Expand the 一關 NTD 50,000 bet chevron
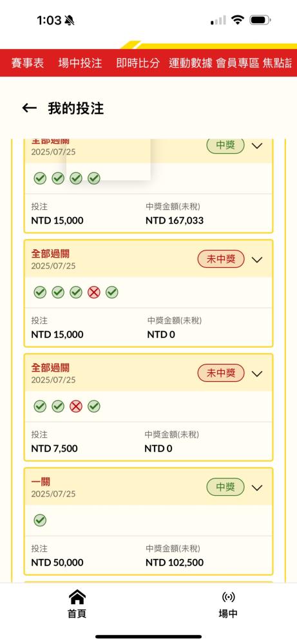This screenshot has width=297, height=644. pyautogui.click(x=257, y=488)
